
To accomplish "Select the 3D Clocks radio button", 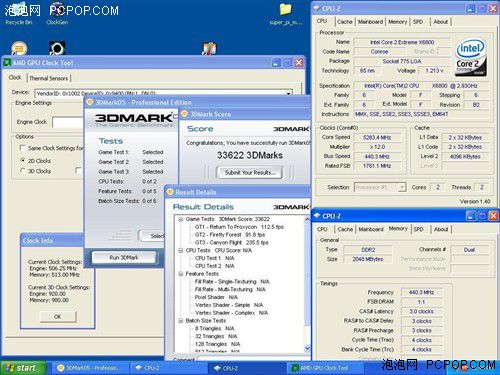I will (23, 171).
